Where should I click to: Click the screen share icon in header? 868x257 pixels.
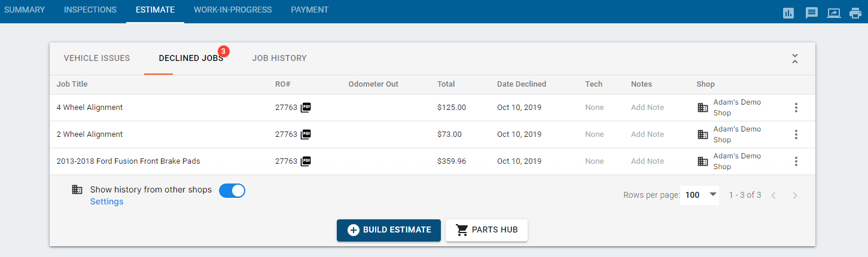pyautogui.click(x=833, y=13)
